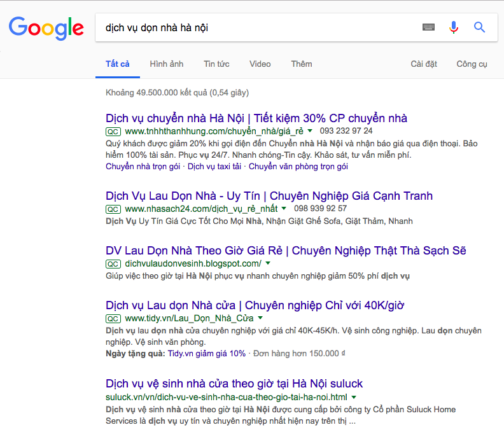Open the Video results tab

pos(260,64)
